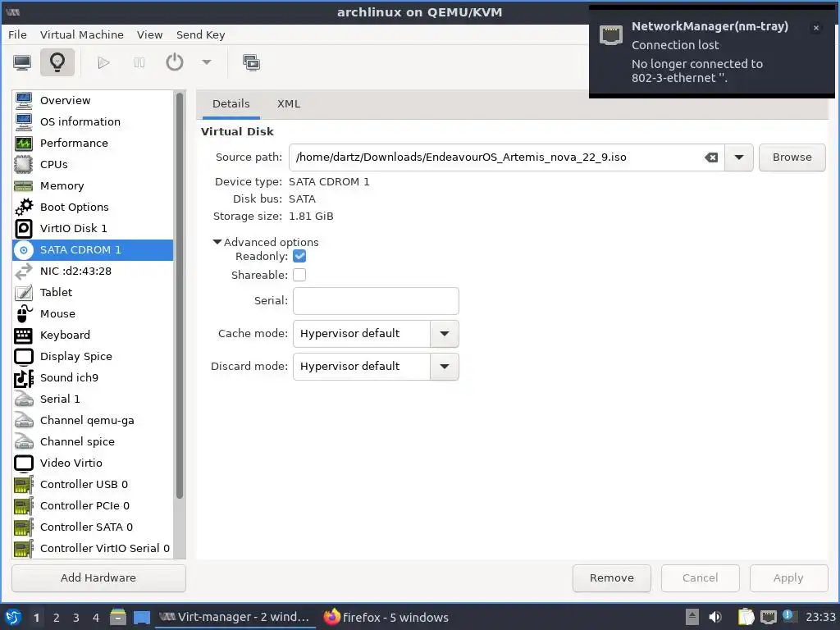Viewport: 840px width, 630px height.
Task: Select Controller VirtIO Serial 0
Action: 93,549
